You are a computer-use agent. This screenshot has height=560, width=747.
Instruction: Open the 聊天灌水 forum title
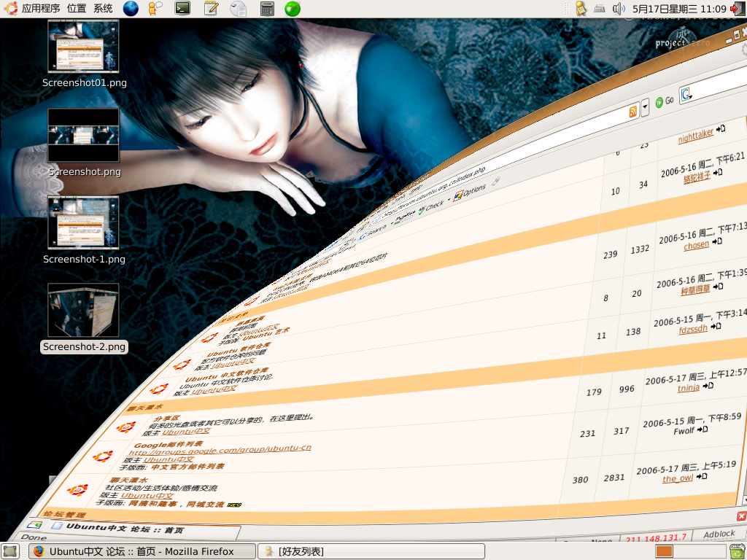click(128, 480)
